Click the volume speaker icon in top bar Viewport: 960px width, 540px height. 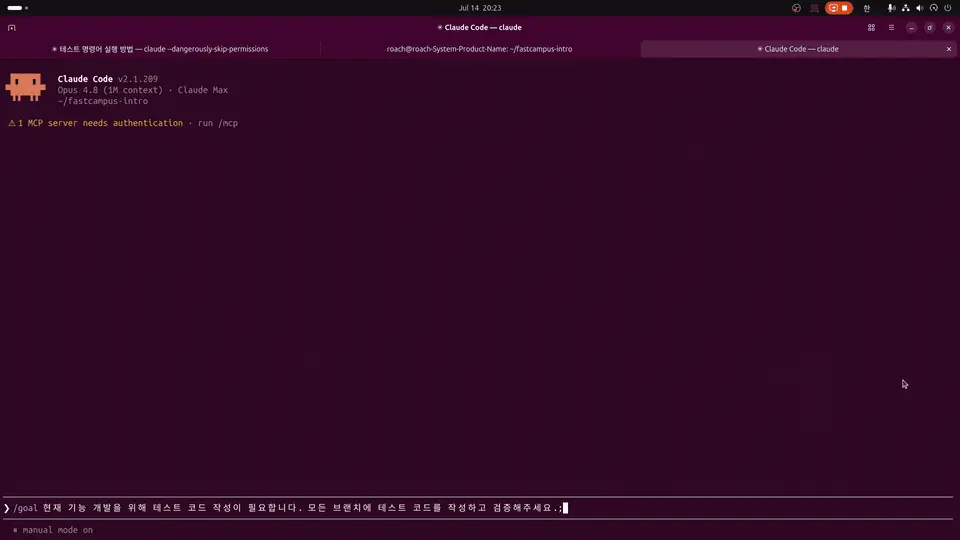pyautogui.click(x=920, y=8)
